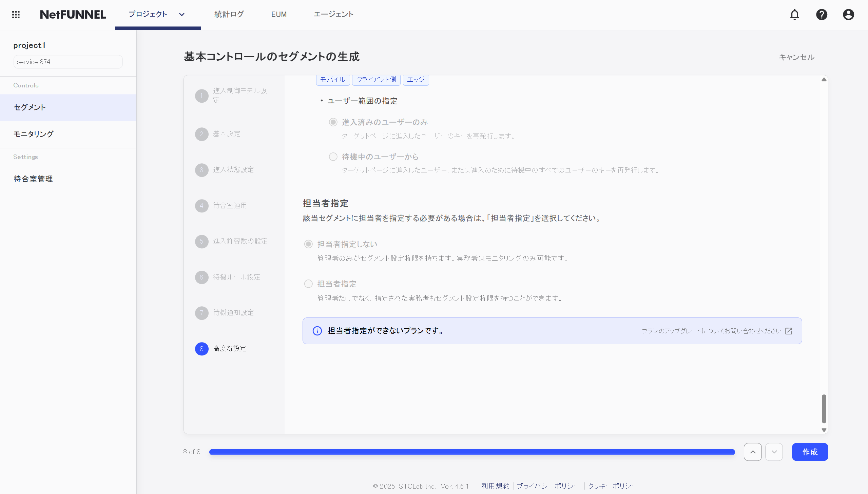868x494 pixels.
Task: Open the user account avatar menu
Action: click(x=848, y=15)
